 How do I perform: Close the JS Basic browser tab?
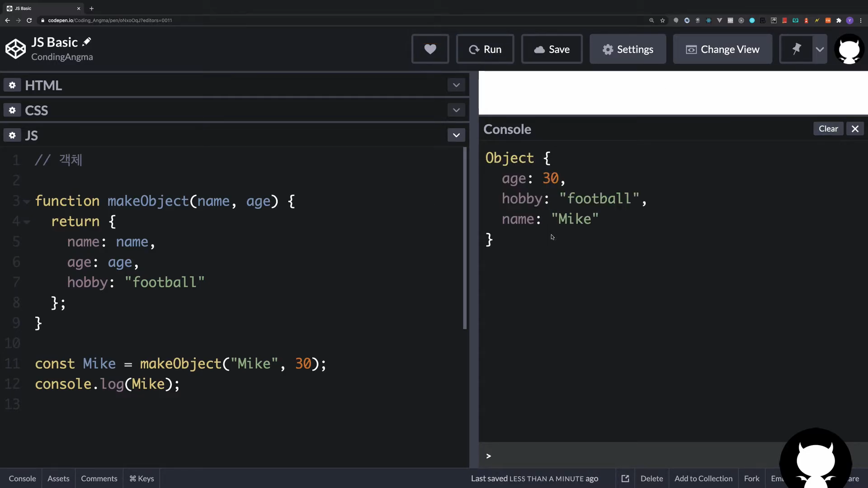pyautogui.click(x=78, y=8)
